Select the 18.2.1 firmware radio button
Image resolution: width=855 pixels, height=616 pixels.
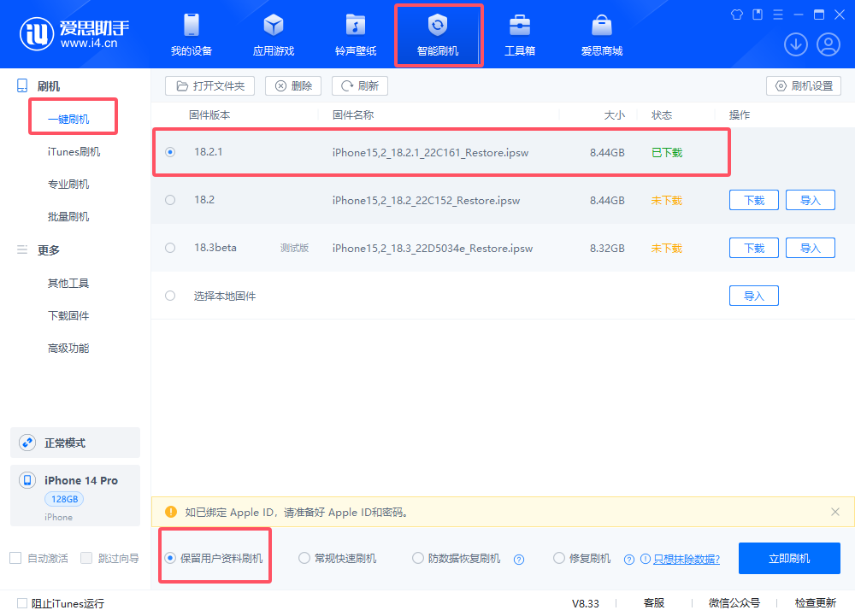pos(169,152)
